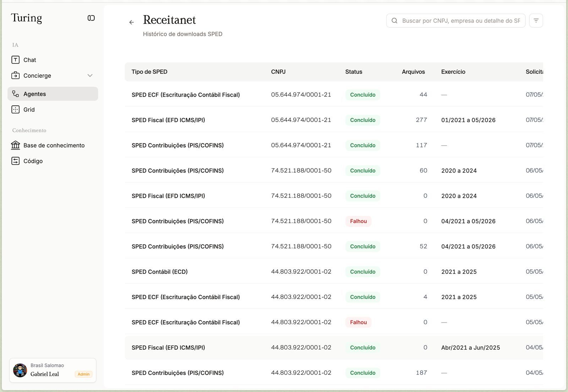Click the Status column header
The height and width of the screenshot is (392, 568).
[354, 72]
